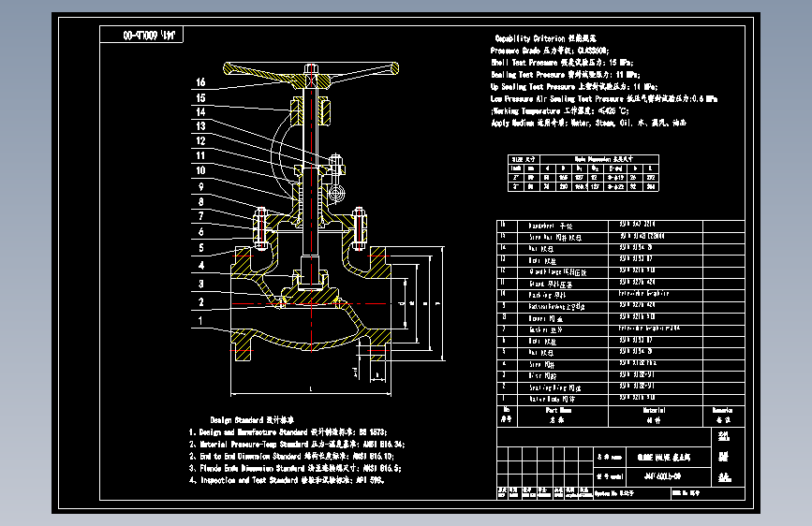Click balloon number 9 label
This screenshot has height=526, width=812.
(201, 187)
